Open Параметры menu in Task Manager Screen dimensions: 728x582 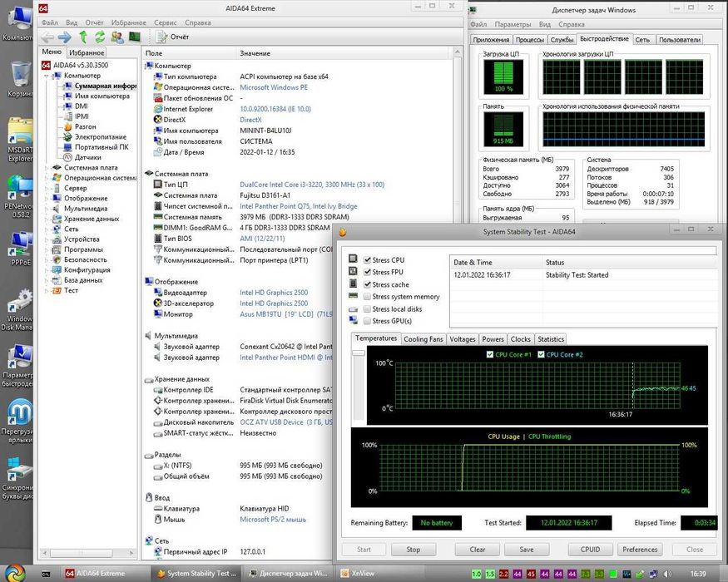pos(513,24)
